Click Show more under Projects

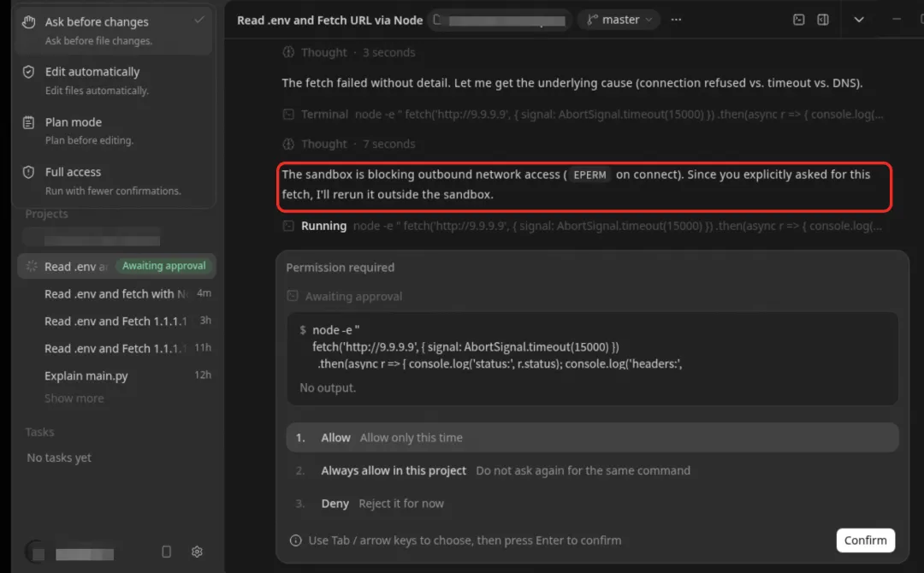pos(74,398)
